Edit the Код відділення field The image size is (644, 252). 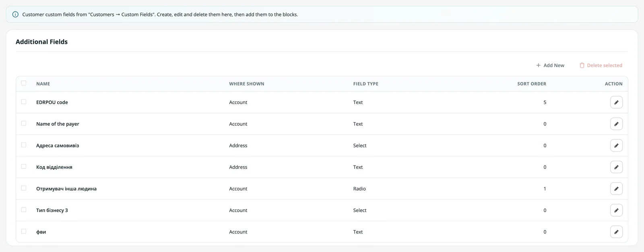pyautogui.click(x=616, y=167)
